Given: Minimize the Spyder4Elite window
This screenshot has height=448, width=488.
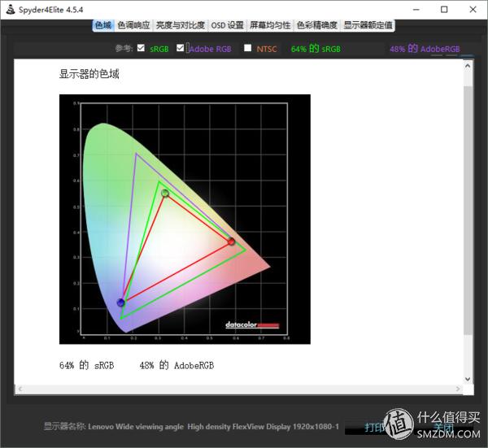Looking at the screenshot, I should (416, 10).
